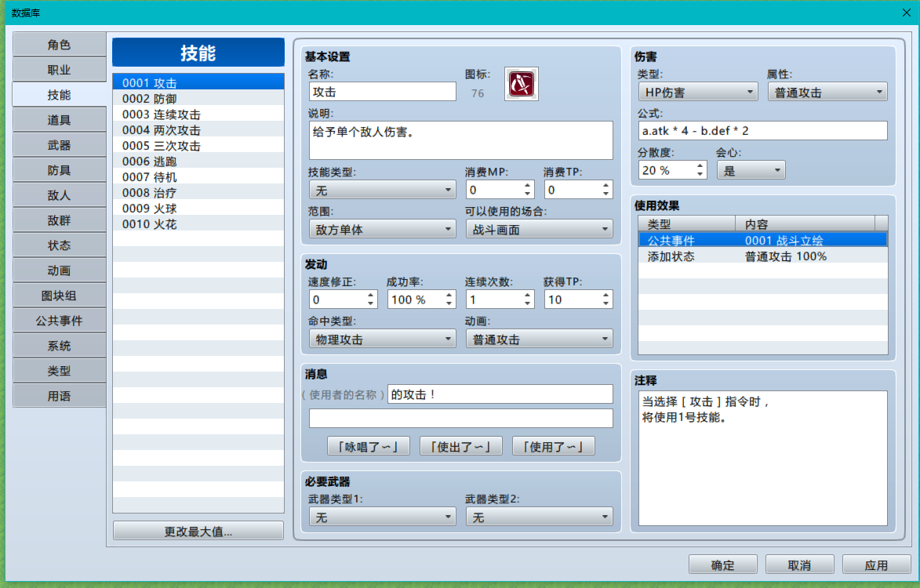
Task: Switch to the 武器 tab
Action: pos(60,145)
